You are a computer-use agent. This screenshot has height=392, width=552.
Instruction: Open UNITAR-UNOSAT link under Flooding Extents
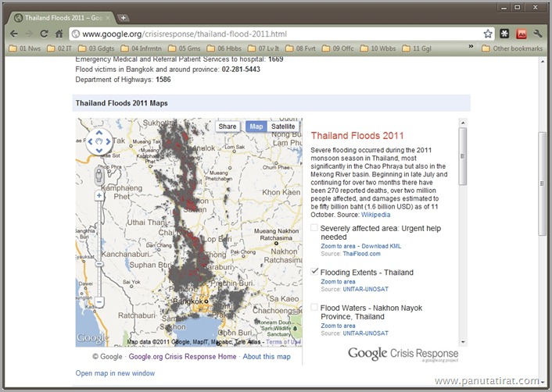[365, 290]
